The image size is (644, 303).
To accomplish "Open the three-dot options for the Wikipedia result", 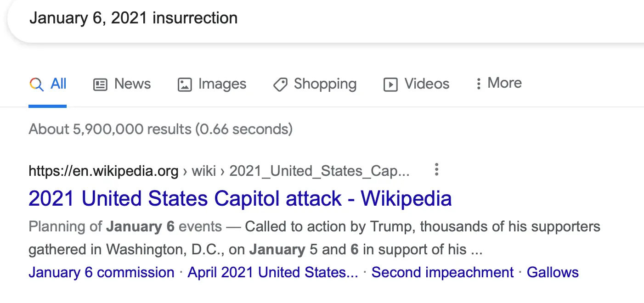I will click(436, 169).
